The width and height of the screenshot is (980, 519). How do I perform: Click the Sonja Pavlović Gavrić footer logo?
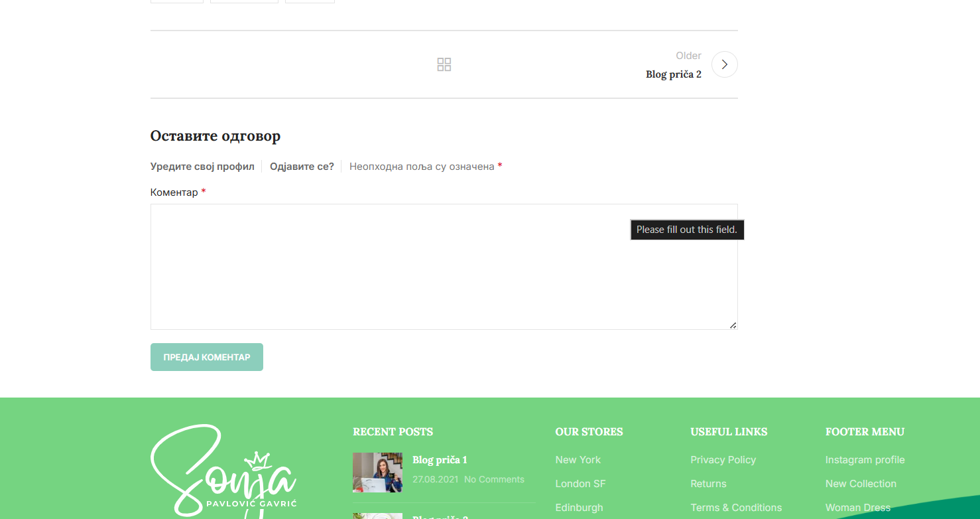[x=223, y=471]
